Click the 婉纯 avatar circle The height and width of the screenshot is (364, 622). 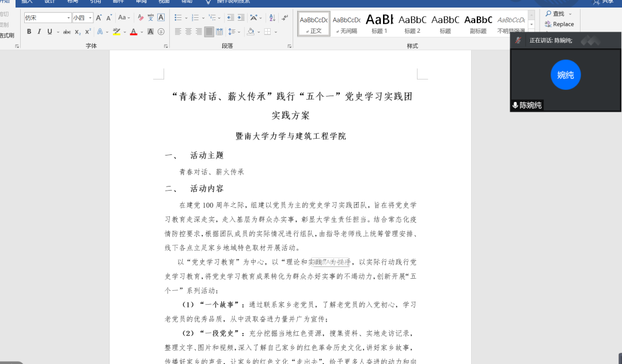point(566,74)
